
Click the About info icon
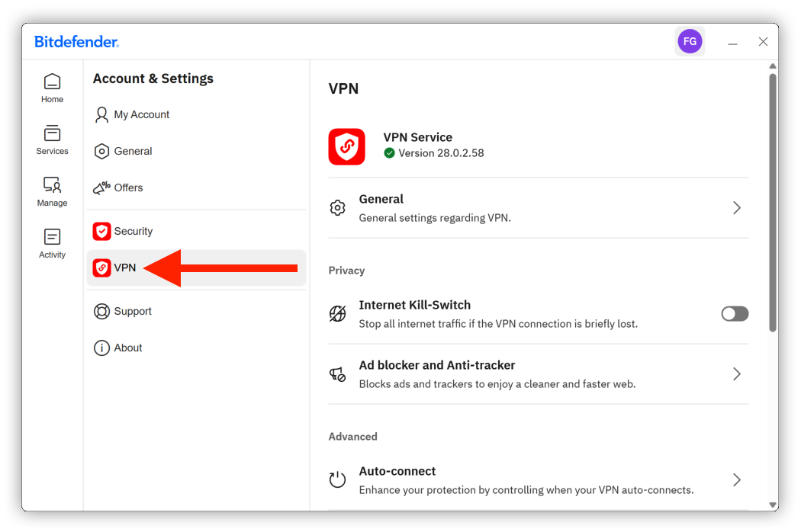[101, 348]
